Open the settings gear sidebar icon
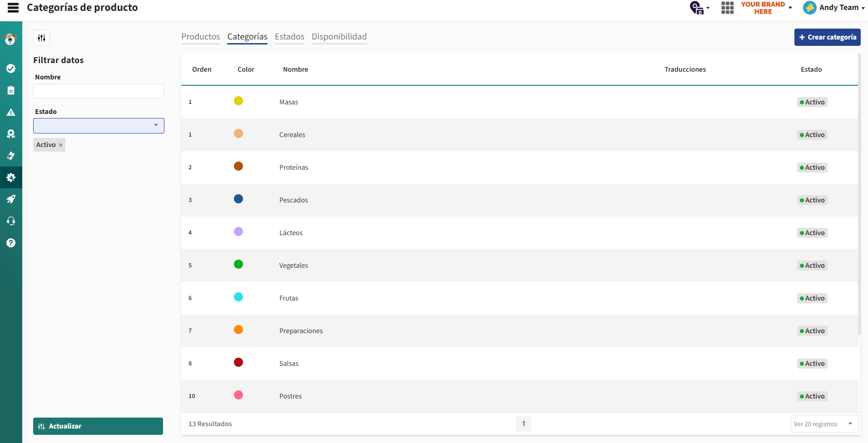The width and height of the screenshot is (868, 443). point(11,177)
